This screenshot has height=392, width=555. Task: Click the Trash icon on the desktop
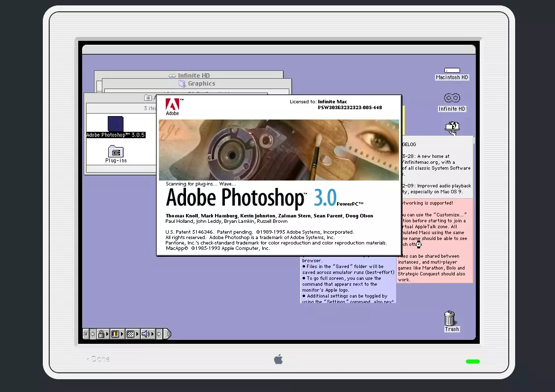pos(450,318)
